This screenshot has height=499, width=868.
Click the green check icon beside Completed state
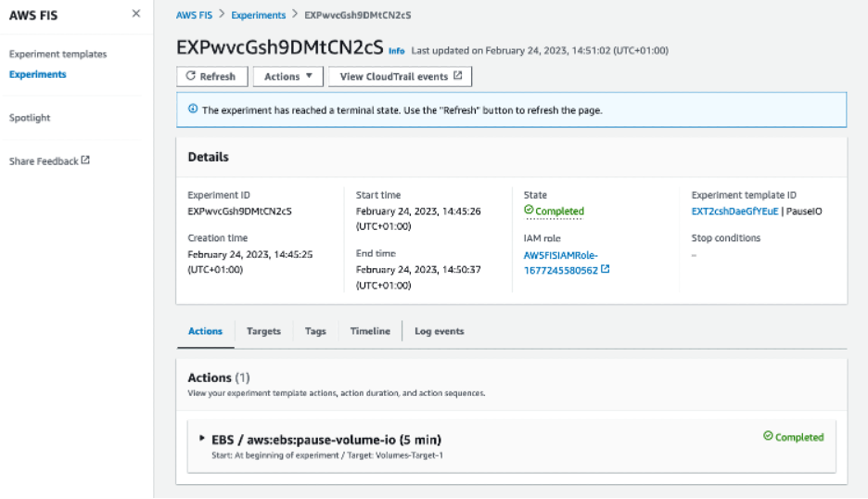(x=529, y=210)
